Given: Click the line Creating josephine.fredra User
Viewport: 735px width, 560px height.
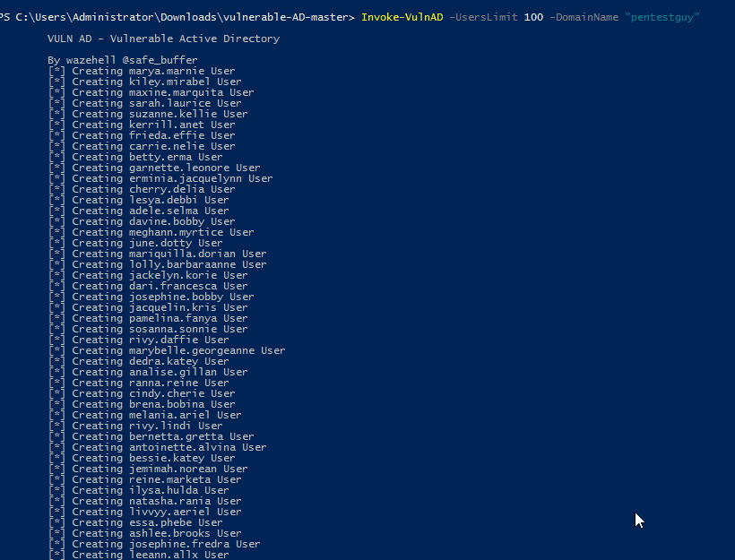Looking at the screenshot, I should pyautogui.click(x=154, y=545).
